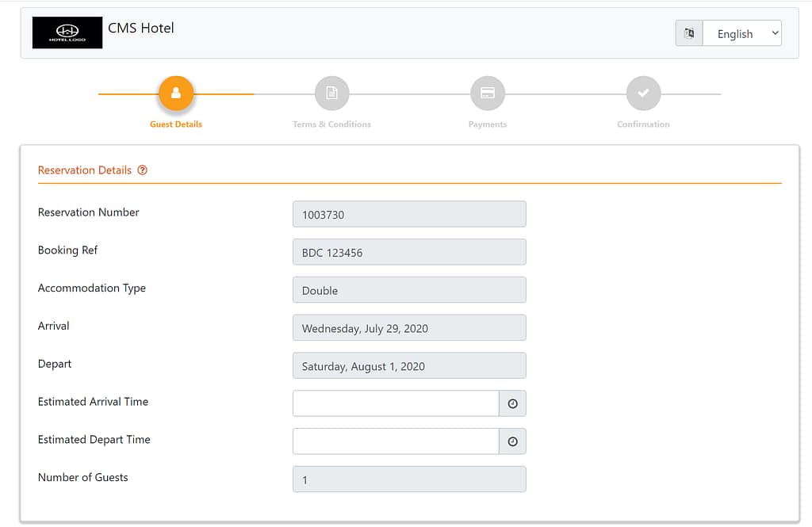Open the Payments card icon step

pyautogui.click(x=487, y=93)
